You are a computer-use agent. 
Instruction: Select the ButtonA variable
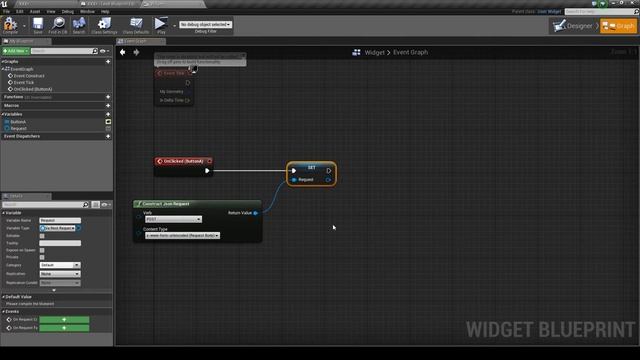18,122
